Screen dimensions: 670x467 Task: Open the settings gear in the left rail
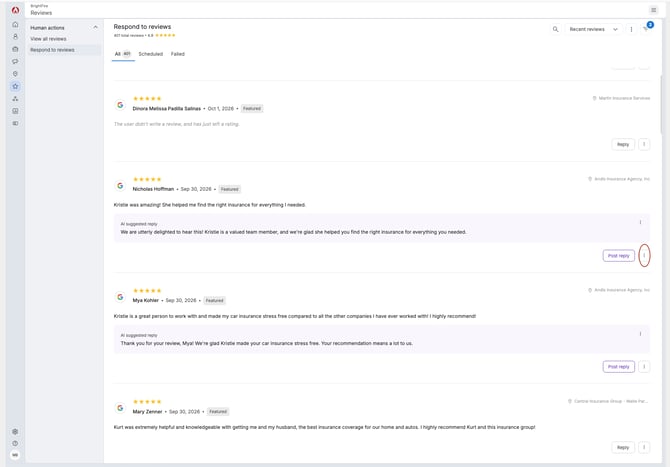pos(15,432)
